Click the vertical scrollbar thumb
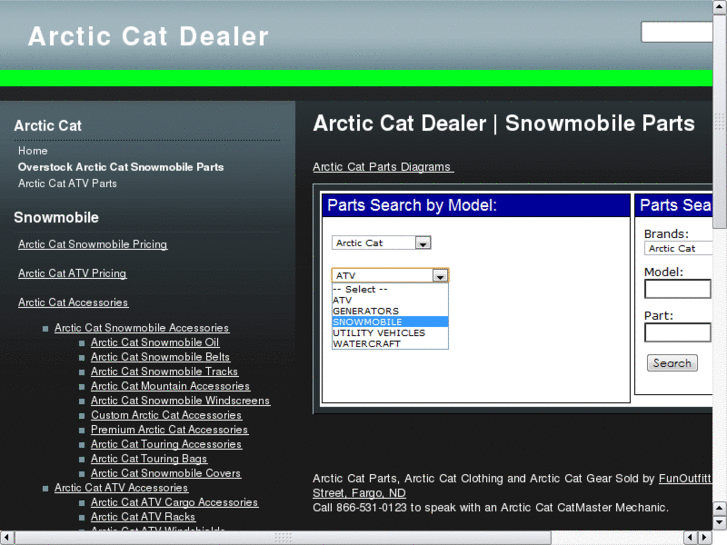 click(x=720, y=122)
